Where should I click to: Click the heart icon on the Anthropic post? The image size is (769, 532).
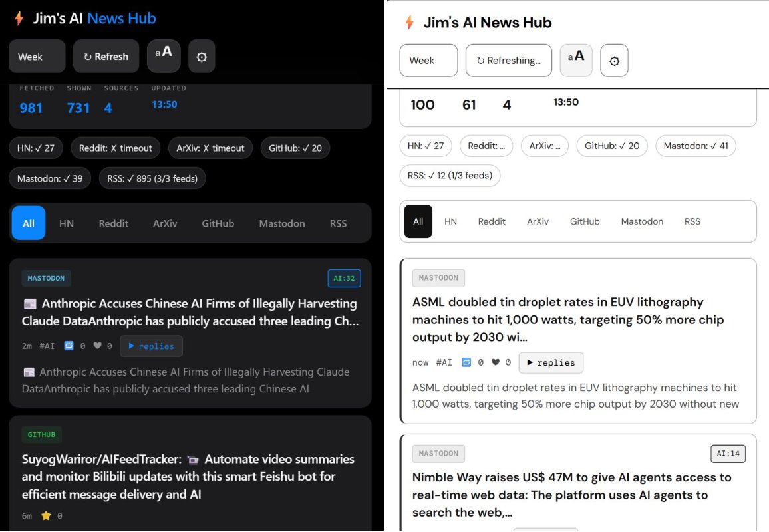(98, 346)
